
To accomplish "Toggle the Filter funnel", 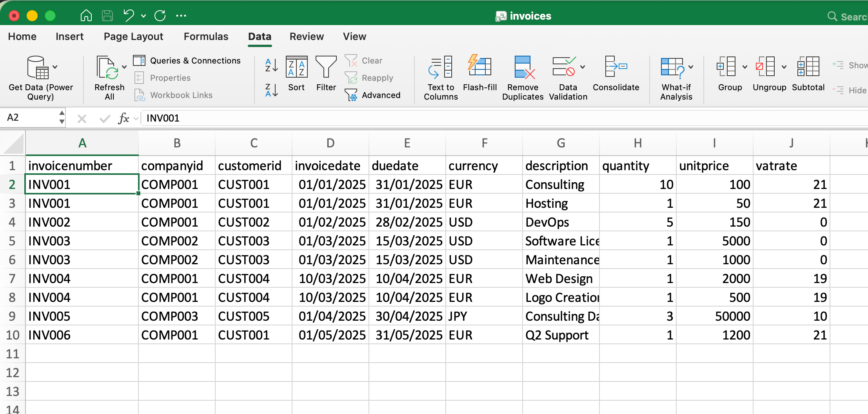I will click(x=326, y=74).
